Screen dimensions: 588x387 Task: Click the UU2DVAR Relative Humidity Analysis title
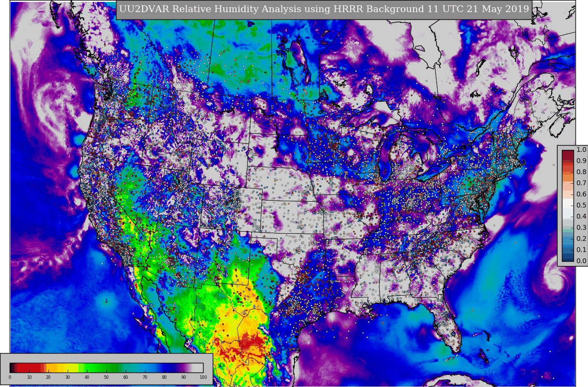click(324, 9)
